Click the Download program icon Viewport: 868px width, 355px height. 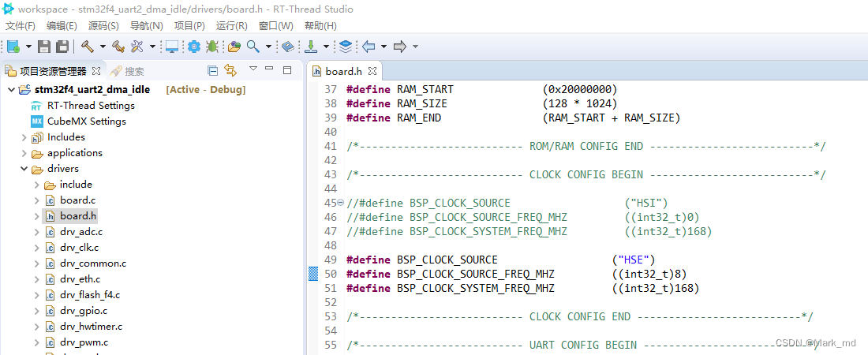tap(312, 47)
